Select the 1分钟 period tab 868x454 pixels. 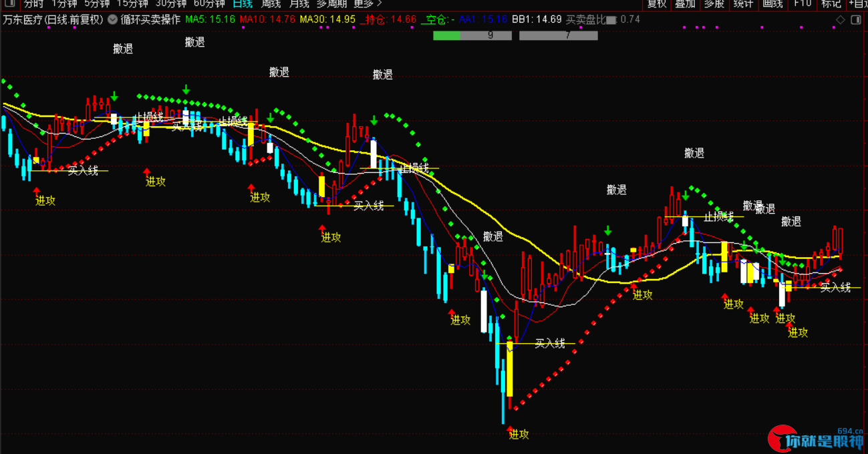64,3
